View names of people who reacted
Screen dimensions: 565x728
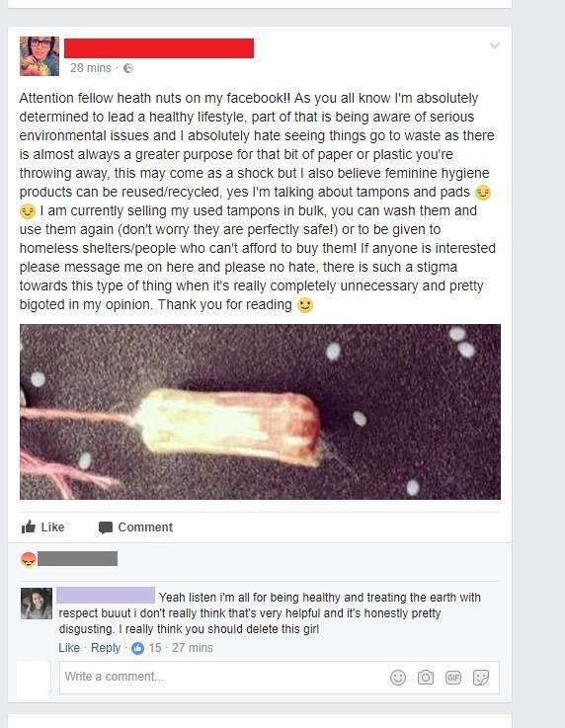coord(77,558)
